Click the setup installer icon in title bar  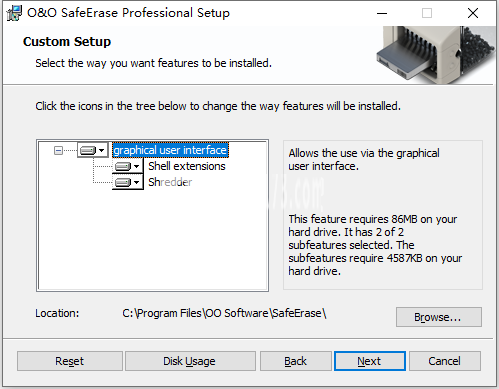14,13
